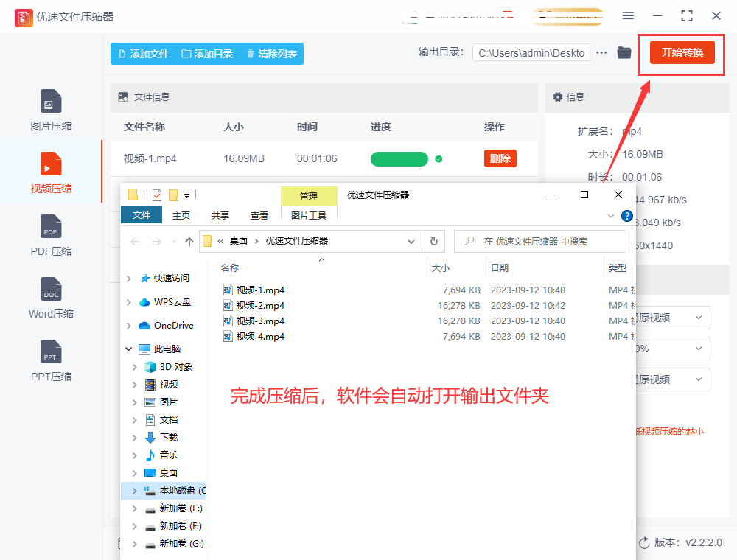Expand the 本地磁盘 (C:) tree node
737x560 pixels.
[x=134, y=491]
